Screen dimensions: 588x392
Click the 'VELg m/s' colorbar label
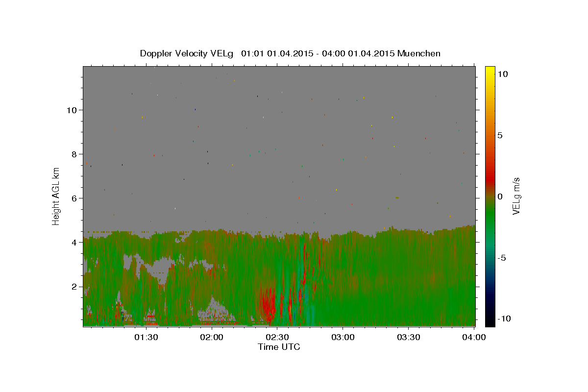516,196
